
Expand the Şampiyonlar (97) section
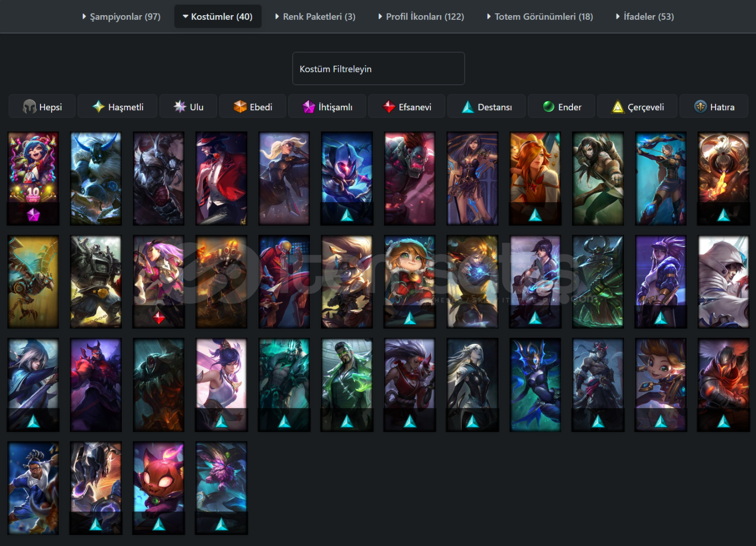pos(121,17)
